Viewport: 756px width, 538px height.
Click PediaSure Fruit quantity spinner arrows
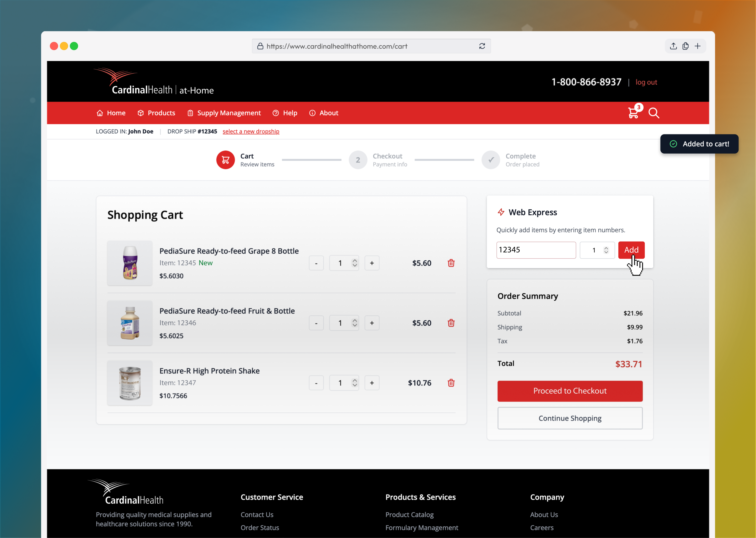click(355, 323)
